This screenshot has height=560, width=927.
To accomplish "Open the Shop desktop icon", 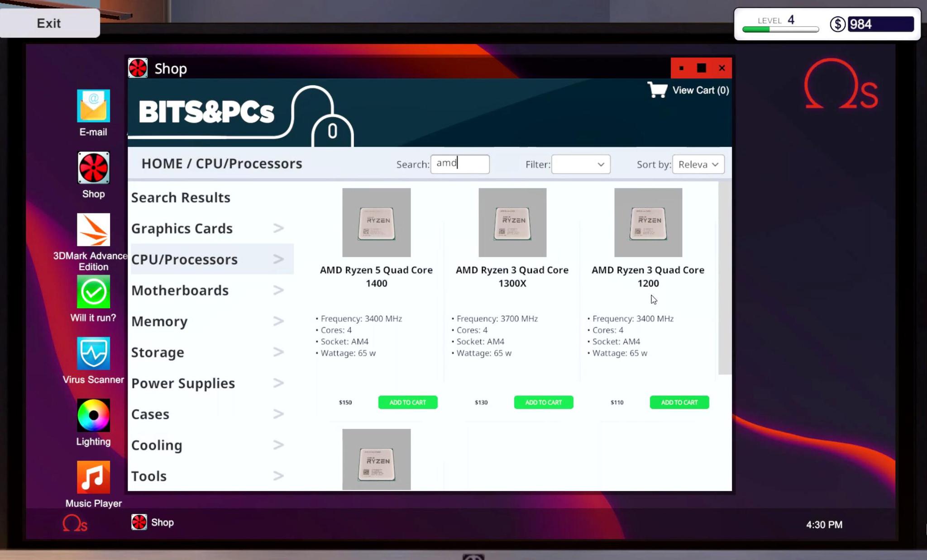I will click(x=93, y=168).
